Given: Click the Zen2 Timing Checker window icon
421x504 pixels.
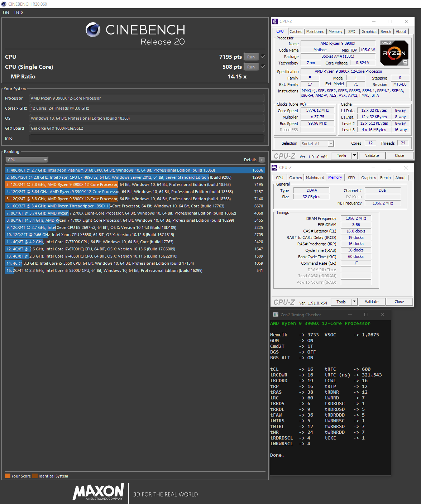Looking at the screenshot, I should point(276,315).
